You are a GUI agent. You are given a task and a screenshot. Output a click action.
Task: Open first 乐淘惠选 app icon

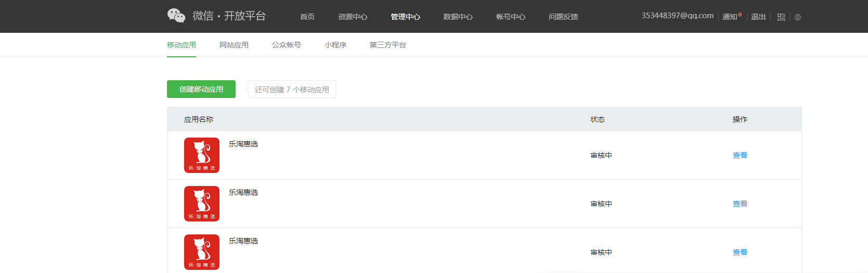click(x=202, y=155)
